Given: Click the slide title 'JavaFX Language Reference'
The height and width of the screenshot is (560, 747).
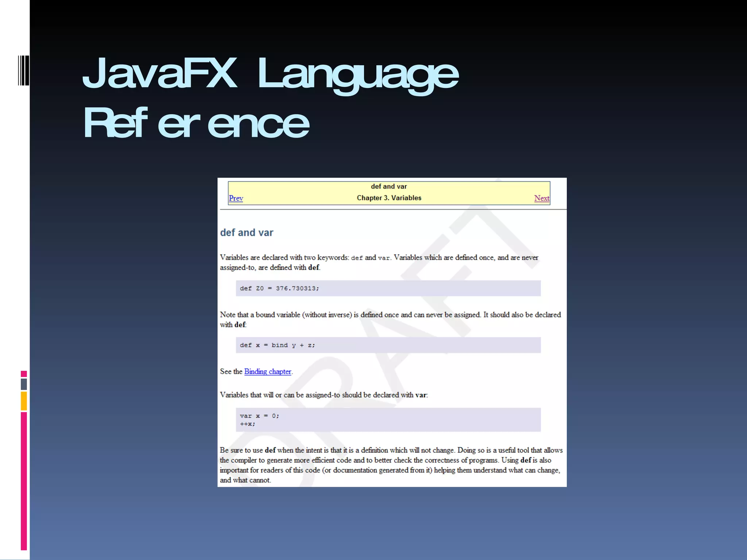Looking at the screenshot, I should (270, 97).
